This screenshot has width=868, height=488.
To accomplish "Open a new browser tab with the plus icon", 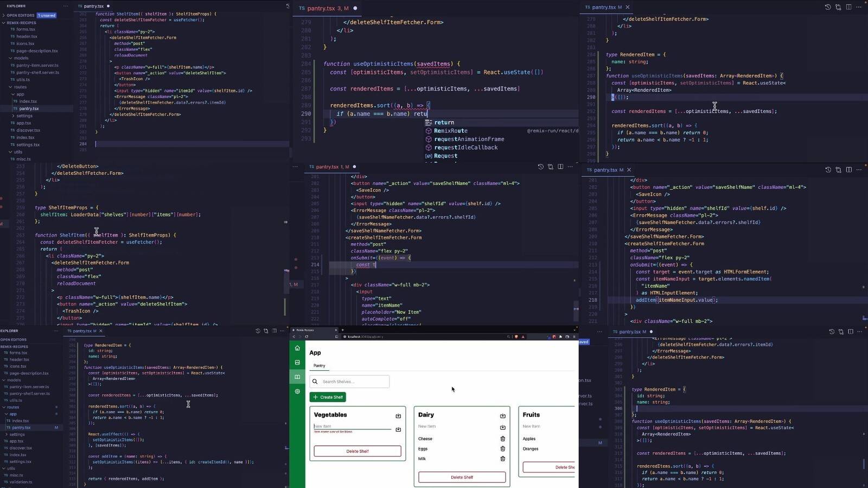I will click(x=342, y=329).
